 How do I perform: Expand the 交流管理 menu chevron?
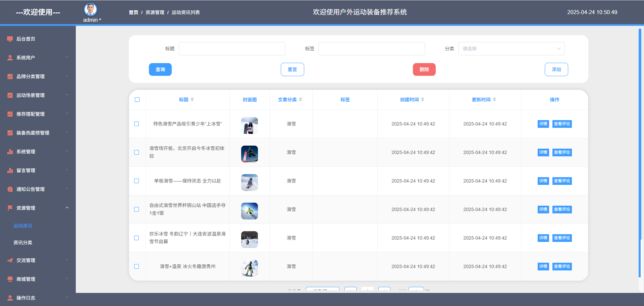[x=67, y=260]
